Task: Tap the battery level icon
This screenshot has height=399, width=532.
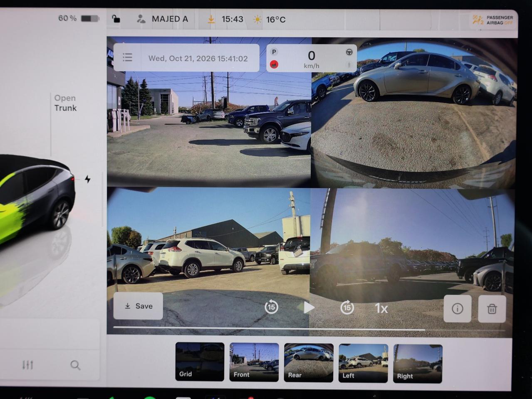Action: click(x=89, y=19)
